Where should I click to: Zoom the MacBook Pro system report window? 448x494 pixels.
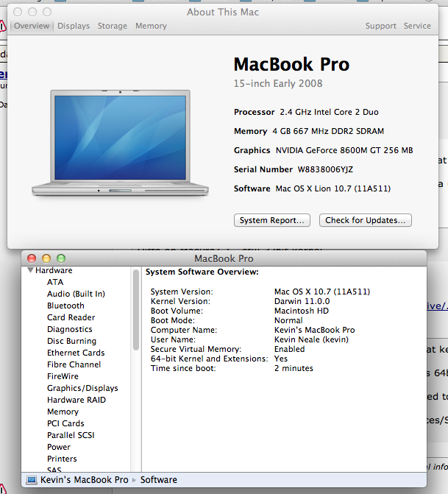click(61, 258)
